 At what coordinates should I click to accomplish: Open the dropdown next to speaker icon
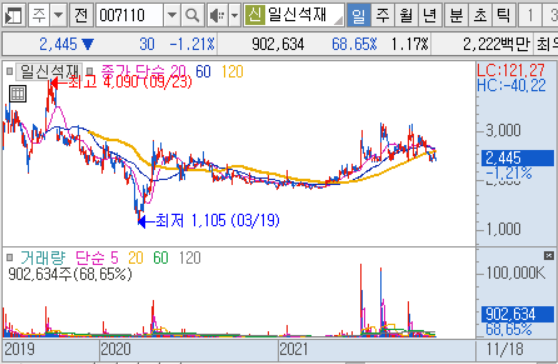tap(234, 15)
